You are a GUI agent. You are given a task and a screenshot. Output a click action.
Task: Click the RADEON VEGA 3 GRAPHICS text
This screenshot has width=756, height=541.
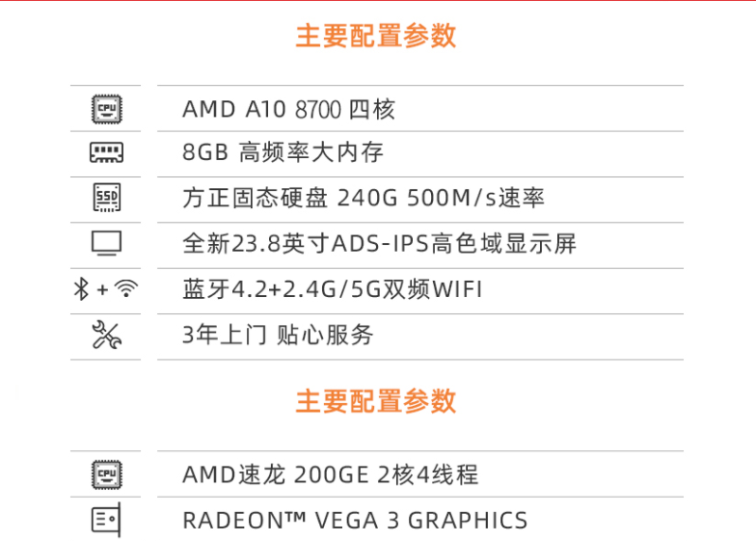(x=355, y=521)
